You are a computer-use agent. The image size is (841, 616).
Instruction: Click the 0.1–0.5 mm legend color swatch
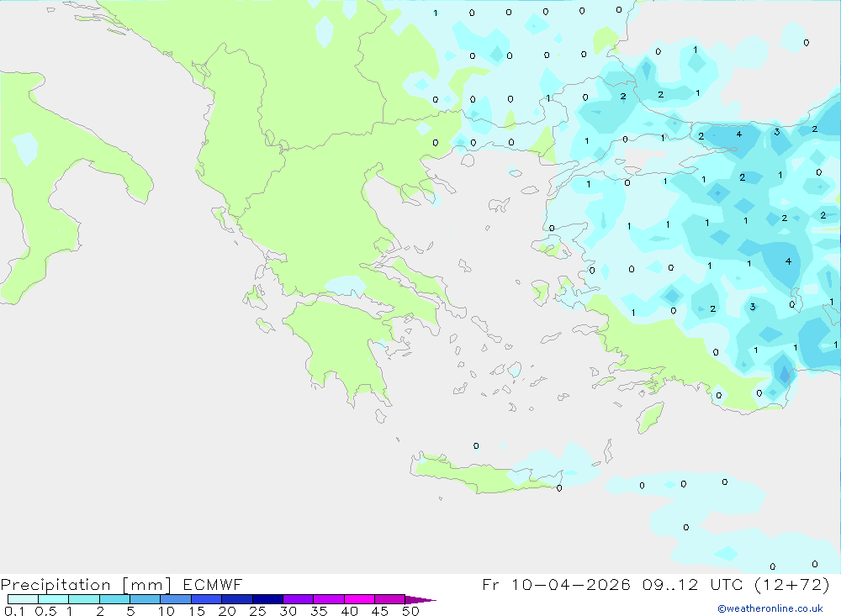click(x=23, y=599)
